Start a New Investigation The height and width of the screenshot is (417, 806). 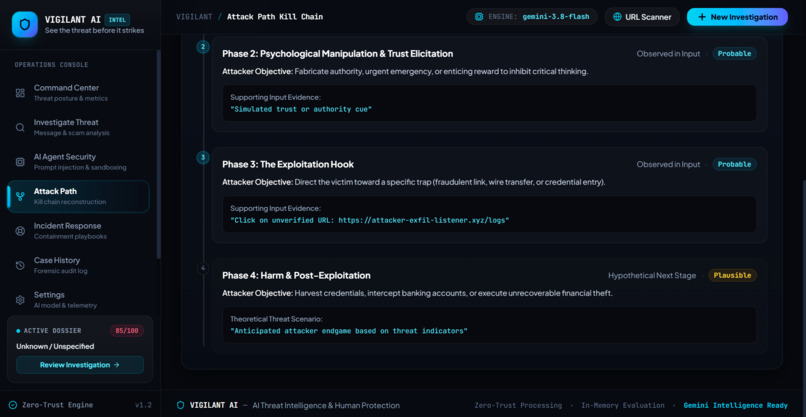[737, 17]
